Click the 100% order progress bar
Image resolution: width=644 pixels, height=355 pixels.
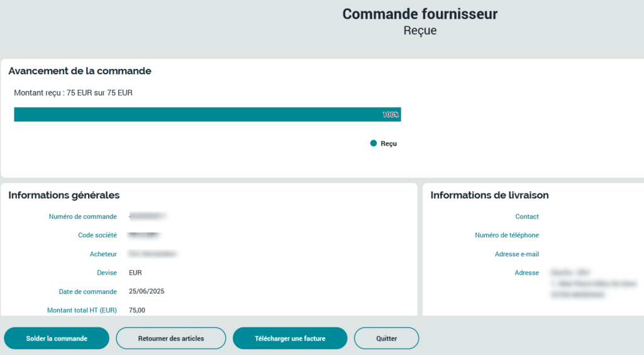[x=207, y=114]
